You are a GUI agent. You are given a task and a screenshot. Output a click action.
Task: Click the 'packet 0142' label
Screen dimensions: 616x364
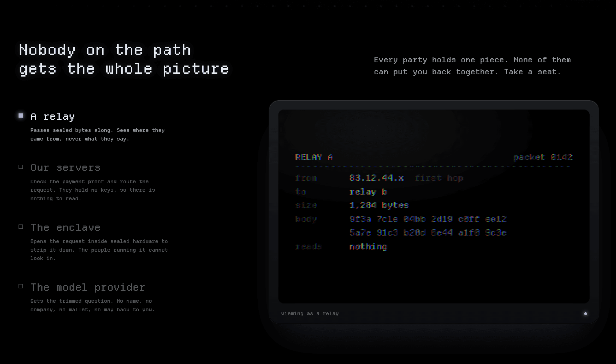[x=543, y=157]
